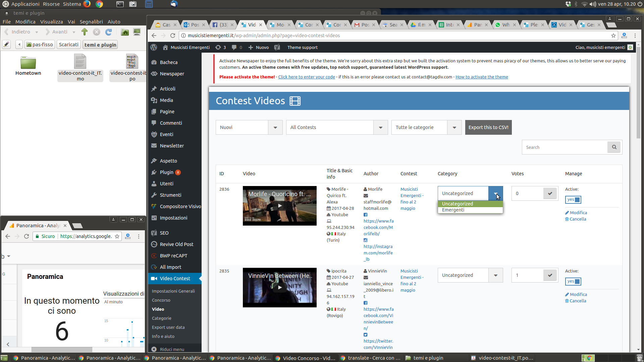Toggle Active yes switch for video 2836

[573, 200]
